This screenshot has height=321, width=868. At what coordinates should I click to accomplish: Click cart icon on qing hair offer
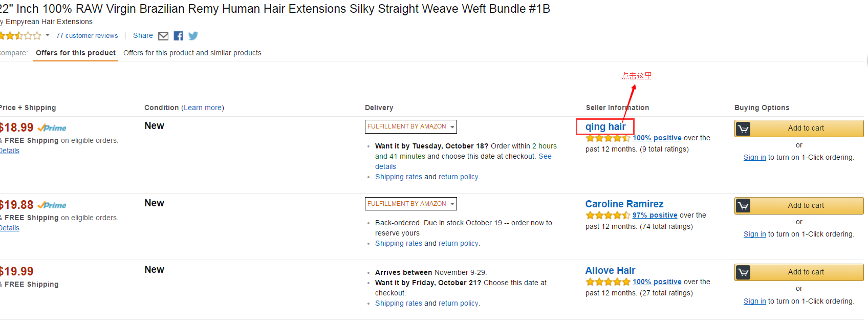click(x=744, y=129)
